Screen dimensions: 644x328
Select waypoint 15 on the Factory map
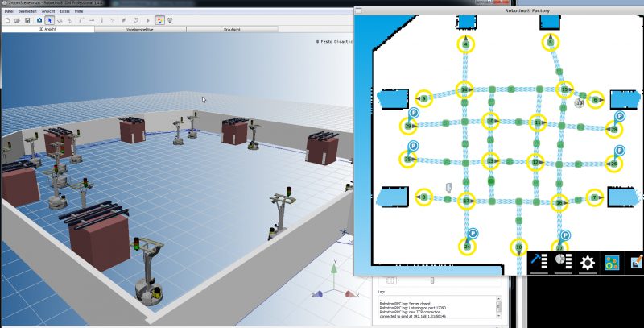565,89
